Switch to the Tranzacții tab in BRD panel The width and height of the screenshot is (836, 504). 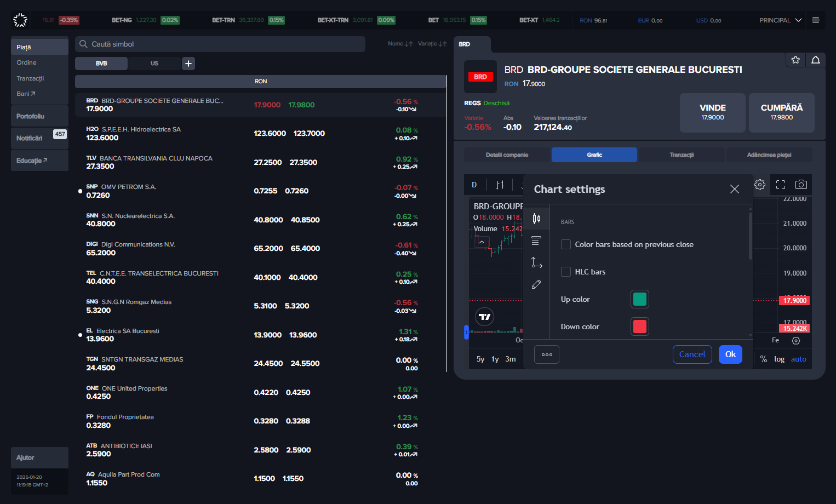pyautogui.click(x=682, y=155)
